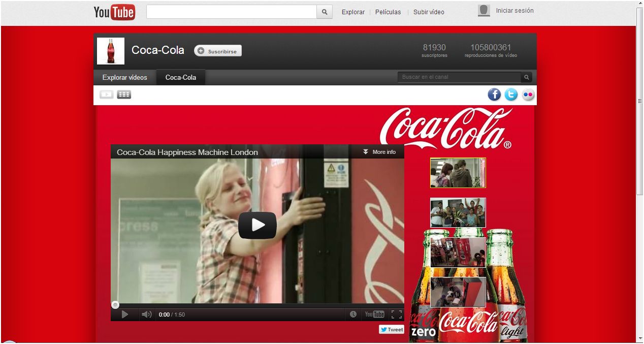Subscribe via the Suscribirse button
This screenshot has width=644, height=344.
pyautogui.click(x=217, y=50)
